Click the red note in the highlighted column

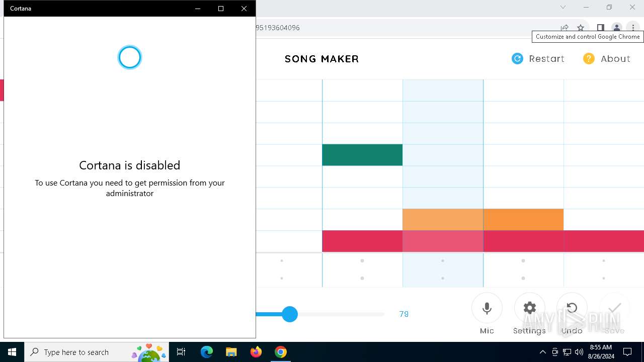click(x=443, y=241)
